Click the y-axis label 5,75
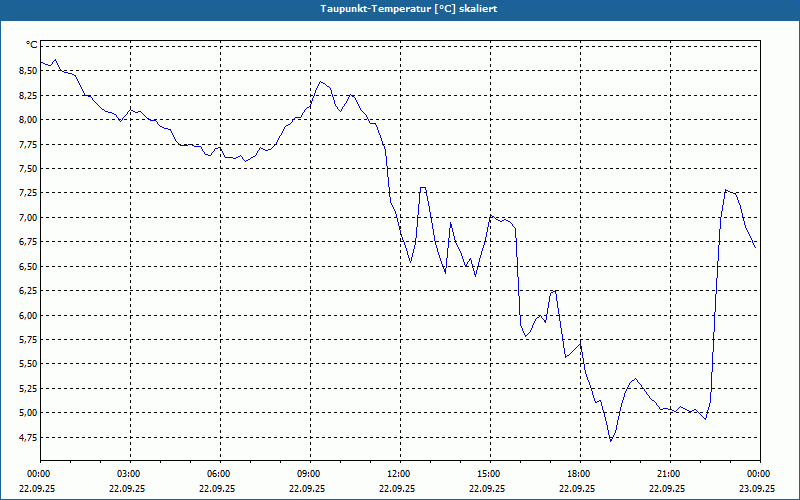 28,340
